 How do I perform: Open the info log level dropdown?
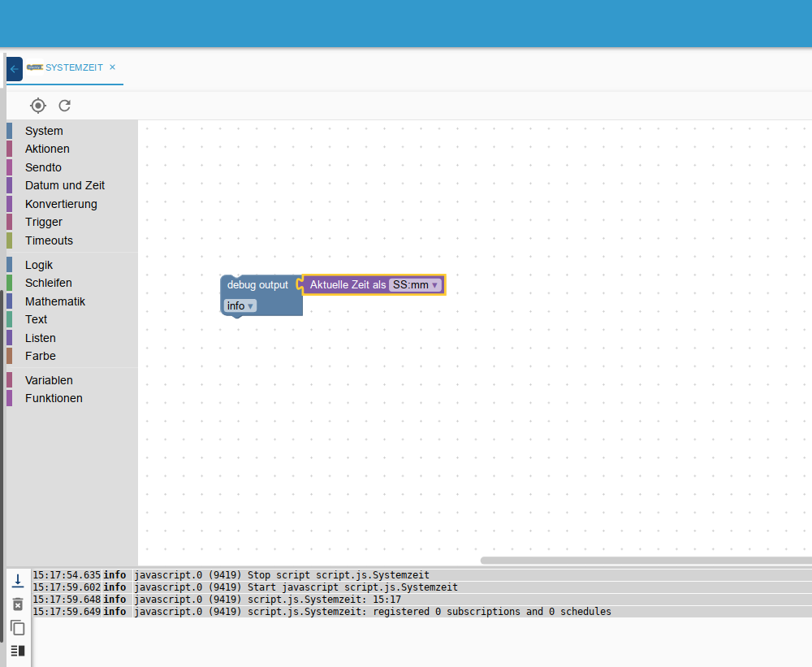tap(240, 306)
